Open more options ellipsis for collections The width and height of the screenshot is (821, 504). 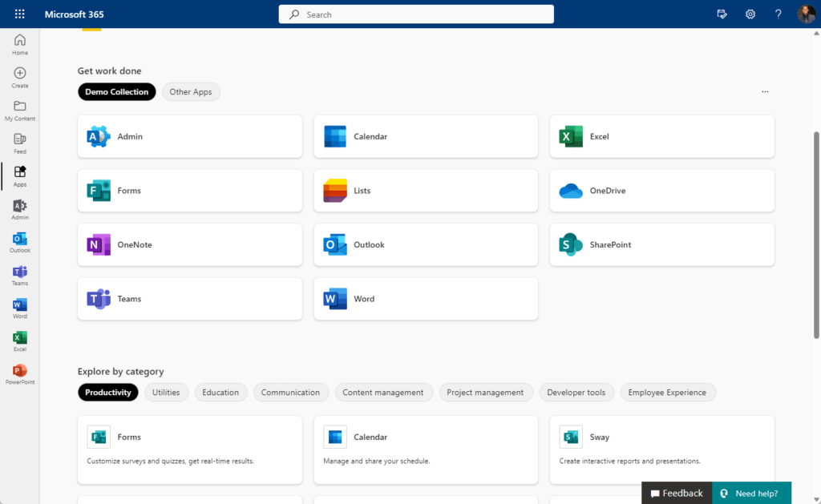[x=765, y=91]
